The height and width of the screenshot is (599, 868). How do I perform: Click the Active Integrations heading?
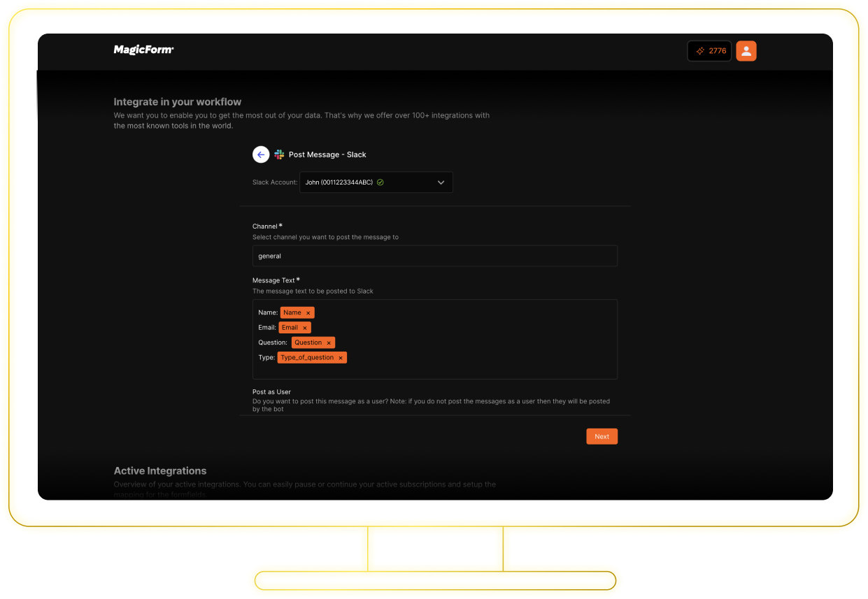160,471
